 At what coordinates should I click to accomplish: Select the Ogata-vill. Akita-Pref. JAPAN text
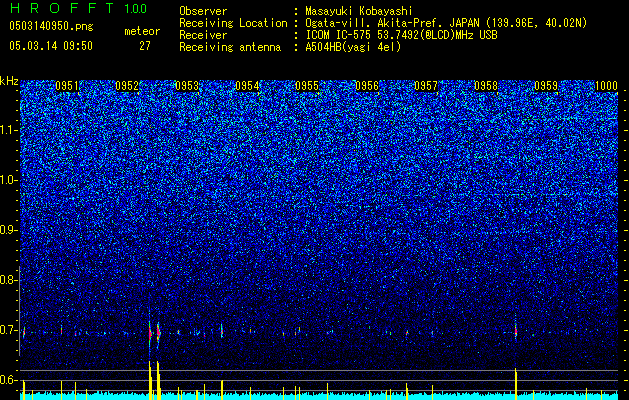392,23
